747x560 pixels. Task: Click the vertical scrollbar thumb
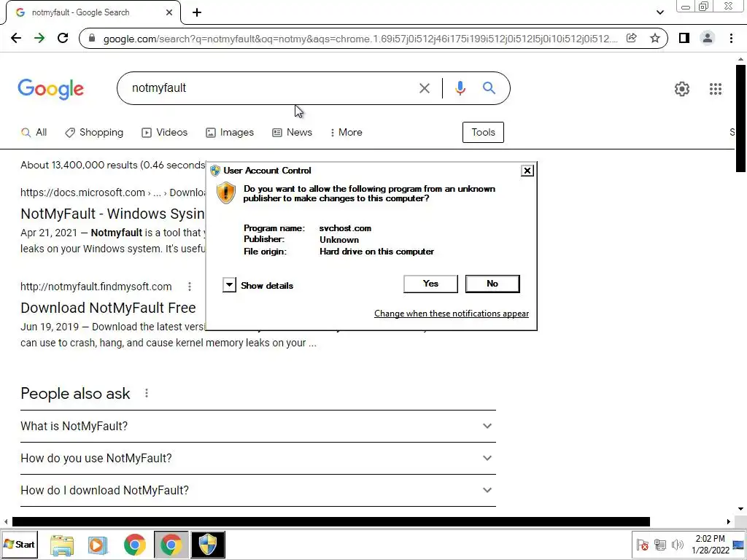pyautogui.click(x=740, y=118)
